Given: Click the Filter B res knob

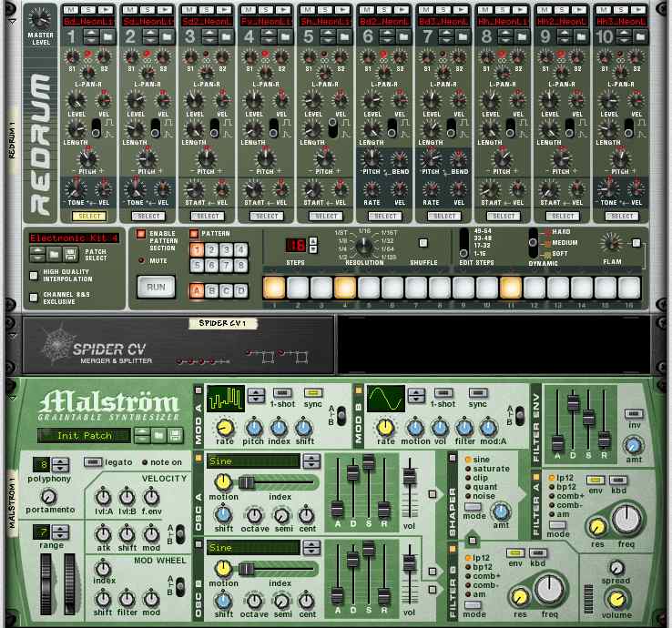Looking at the screenshot, I should point(519,596).
